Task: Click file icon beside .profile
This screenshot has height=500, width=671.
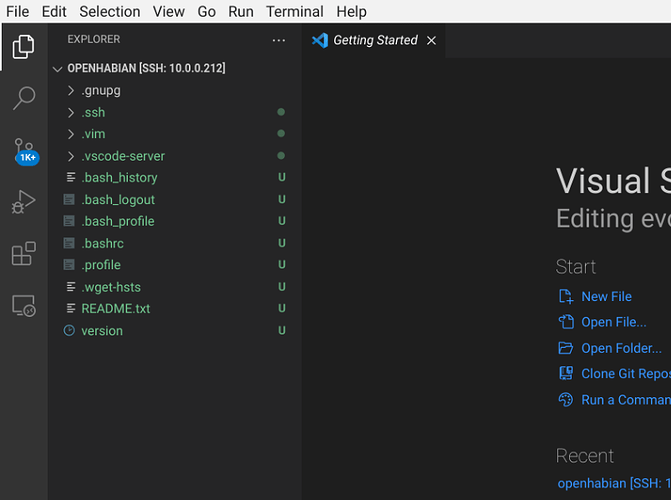Action: click(69, 265)
